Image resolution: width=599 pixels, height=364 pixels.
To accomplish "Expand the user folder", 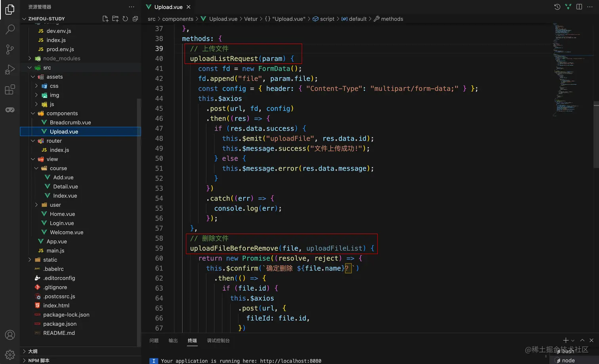I will point(36,205).
